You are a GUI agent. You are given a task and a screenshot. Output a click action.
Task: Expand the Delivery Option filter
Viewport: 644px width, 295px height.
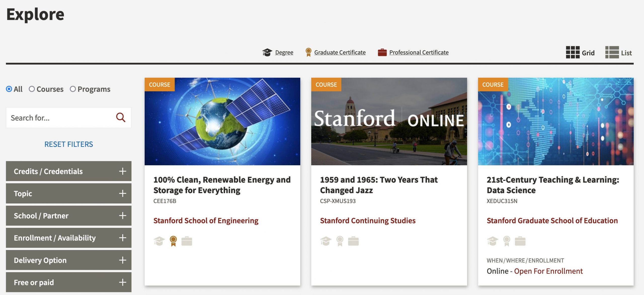(x=69, y=260)
